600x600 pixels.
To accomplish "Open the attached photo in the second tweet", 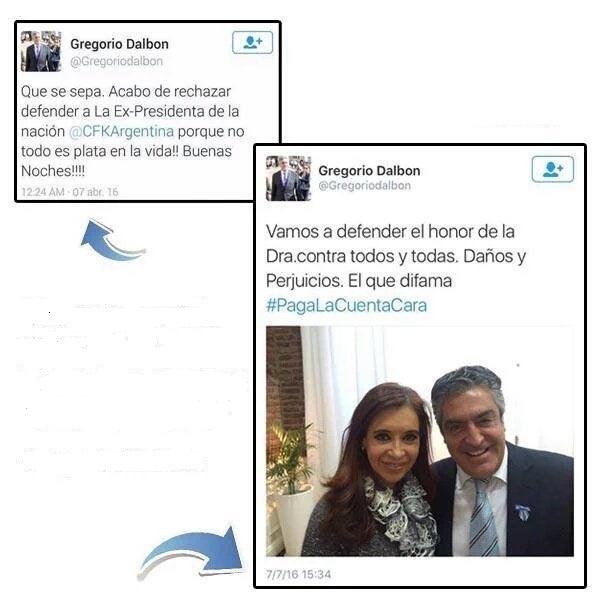I will (420, 441).
